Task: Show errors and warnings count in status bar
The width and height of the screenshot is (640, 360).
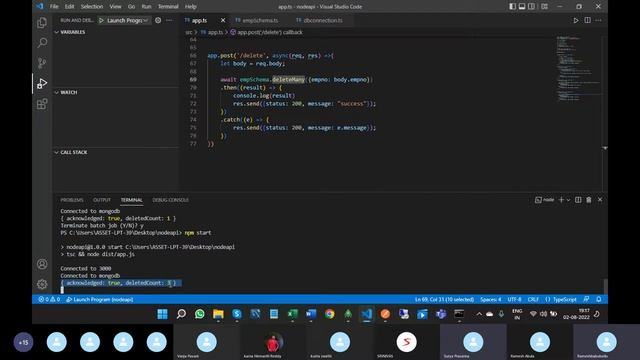Action: pyautogui.click(x=49, y=299)
